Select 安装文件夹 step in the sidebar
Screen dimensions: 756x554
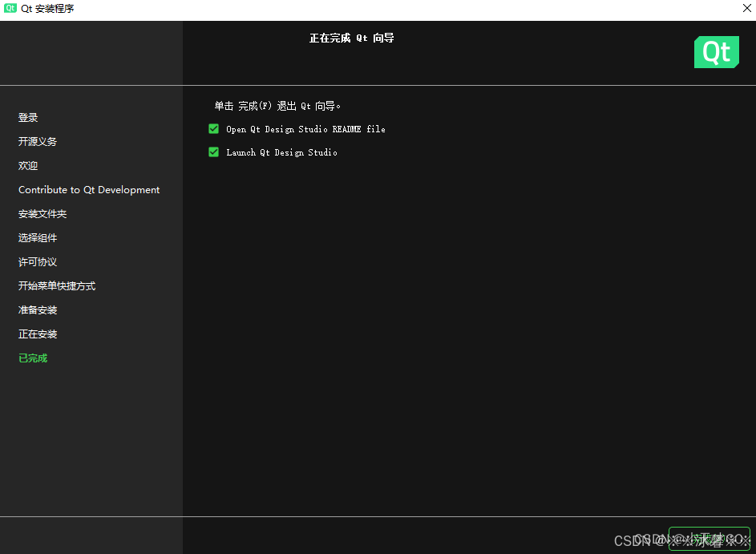tap(42, 213)
